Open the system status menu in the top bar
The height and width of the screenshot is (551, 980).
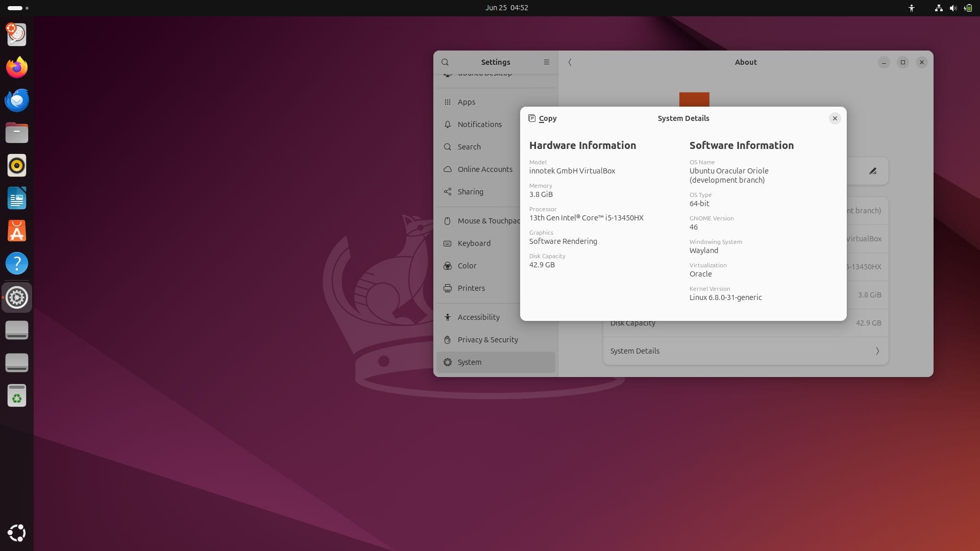[x=952, y=8]
